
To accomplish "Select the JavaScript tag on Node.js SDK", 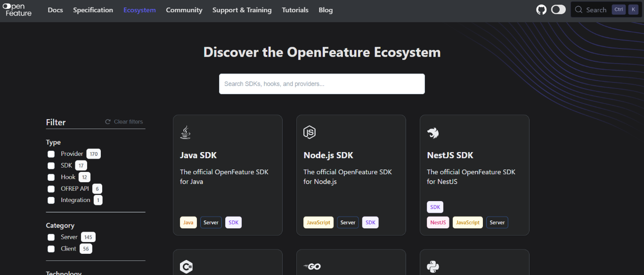I will (x=318, y=222).
